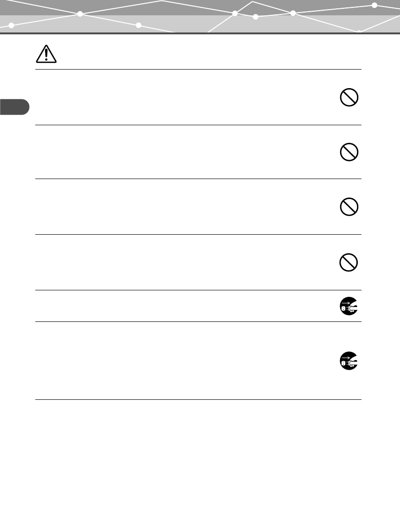Click the lowest prohibition circle icon

coord(348,262)
